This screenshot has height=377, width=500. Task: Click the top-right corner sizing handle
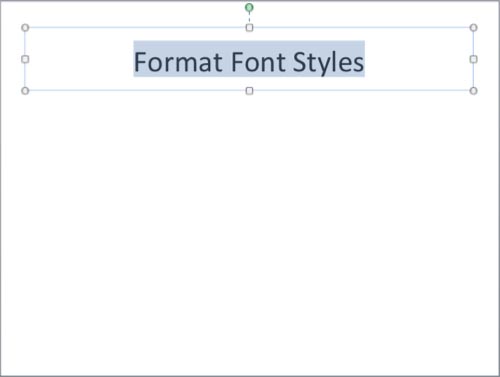473,28
